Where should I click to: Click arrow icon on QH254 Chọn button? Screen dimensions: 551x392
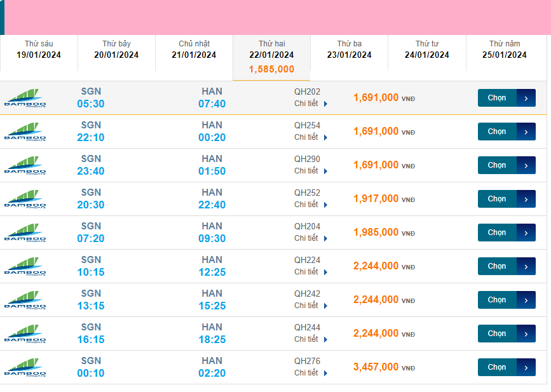(x=526, y=132)
